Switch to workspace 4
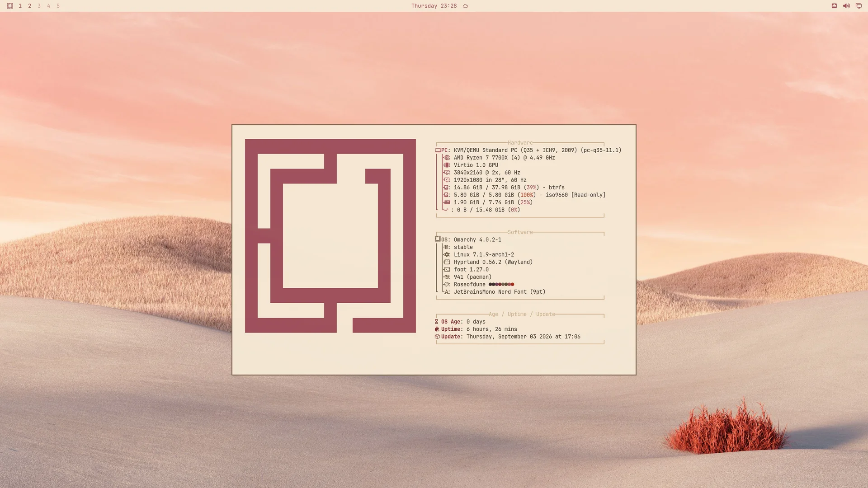The height and width of the screenshot is (488, 868). pyautogui.click(x=48, y=6)
